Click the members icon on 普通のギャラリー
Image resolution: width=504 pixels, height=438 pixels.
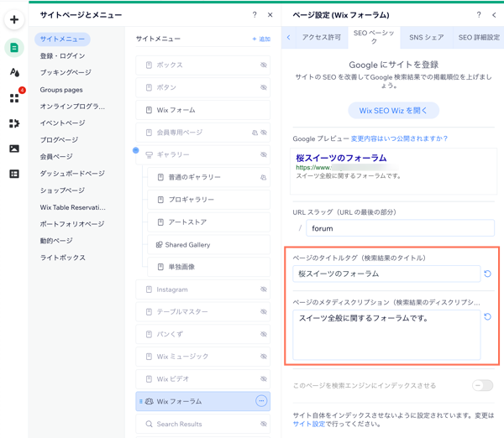tap(263, 177)
